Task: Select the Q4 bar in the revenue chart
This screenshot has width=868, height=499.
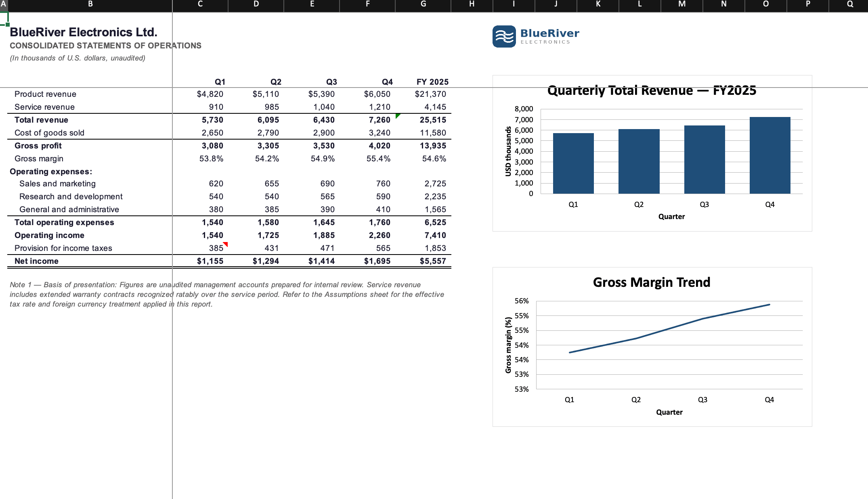Action: (770, 155)
